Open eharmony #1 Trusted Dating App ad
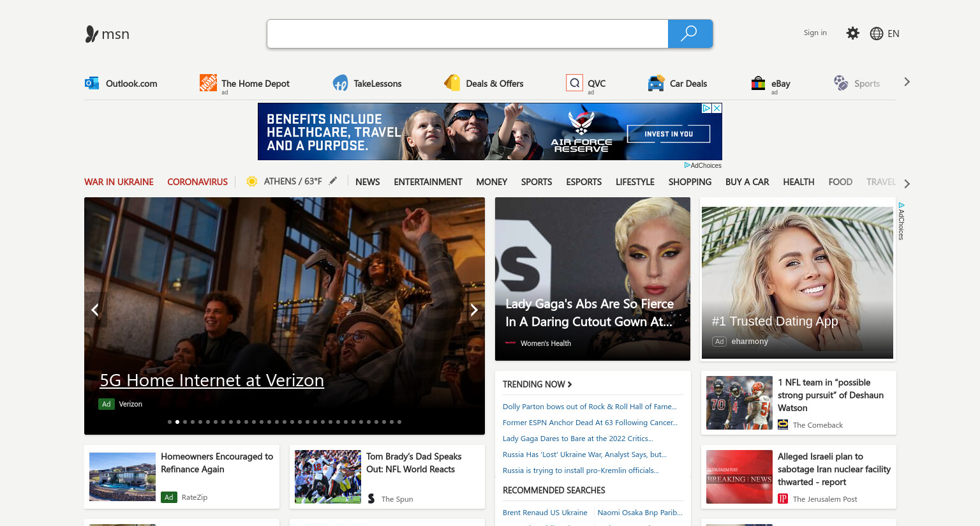 click(x=798, y=279)
